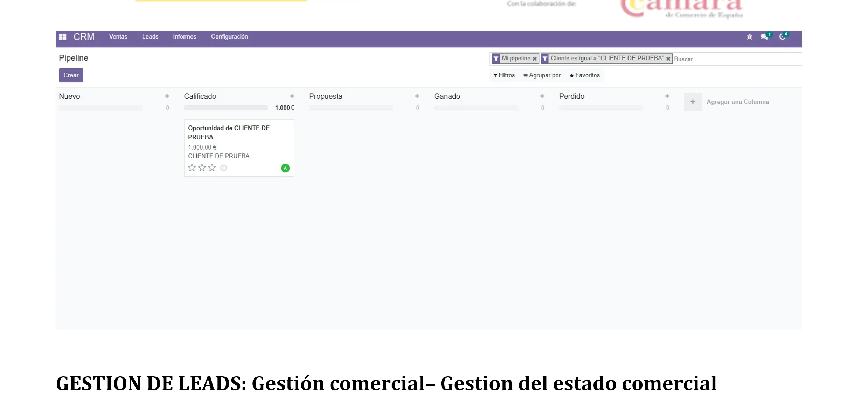Click the Calificado column header

click(x=200, y=96)
